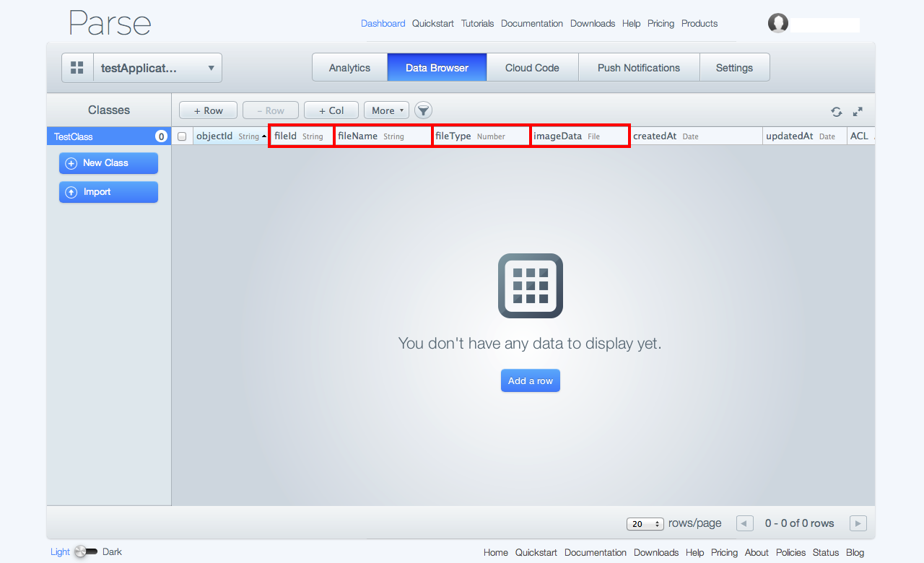Click the Import button
This screenshot has width=924, height=563.
point(108,192)
